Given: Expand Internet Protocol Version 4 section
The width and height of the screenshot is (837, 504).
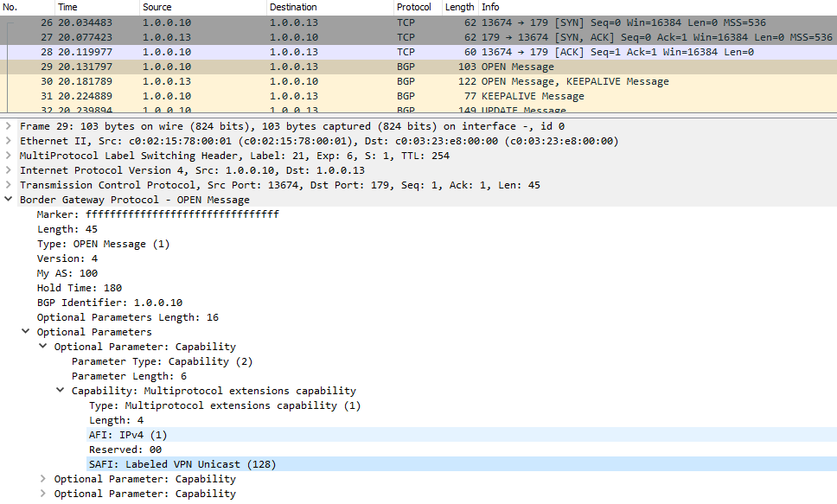Looking at the screenshot, I should 9,170.
